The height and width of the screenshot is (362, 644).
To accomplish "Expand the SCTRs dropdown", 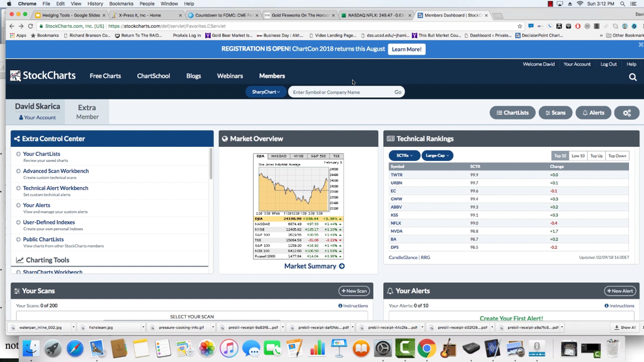I will click(x=404, y=156).
